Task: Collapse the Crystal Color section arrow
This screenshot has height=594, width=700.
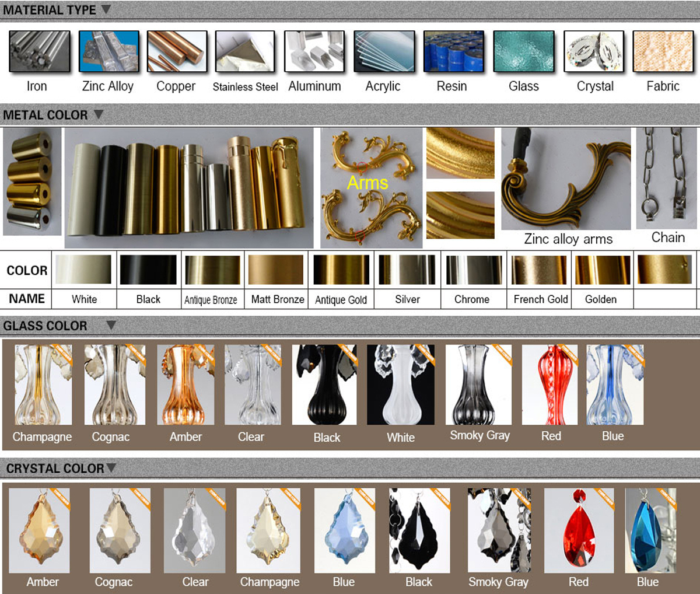Action: (x=111, y=467)
